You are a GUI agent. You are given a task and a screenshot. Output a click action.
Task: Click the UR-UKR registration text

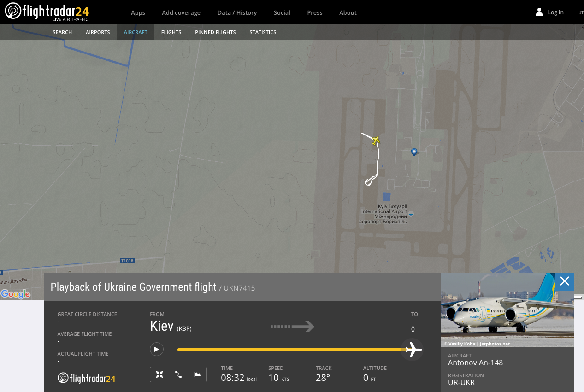click(x=461, y=382)
